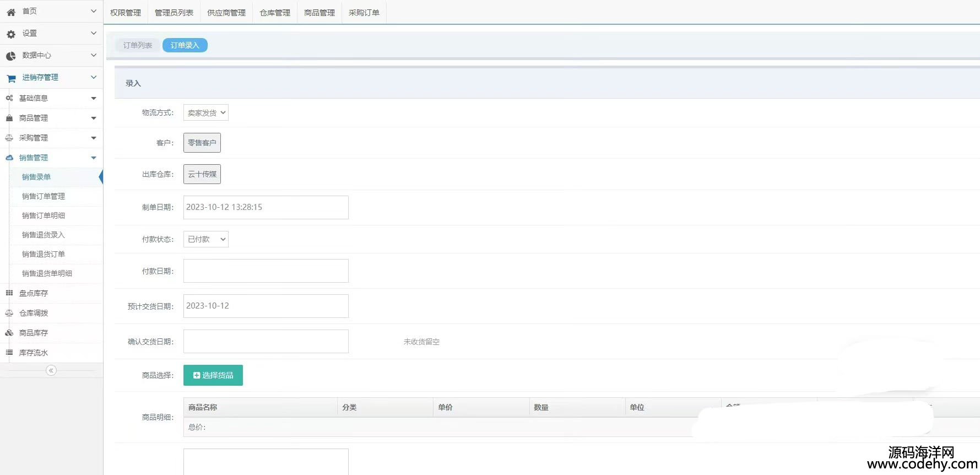The height and width of the screenshot is (475, 980).
Task: Click the balance icon beside 仓库调拨
Action: [x=9, y=313]
